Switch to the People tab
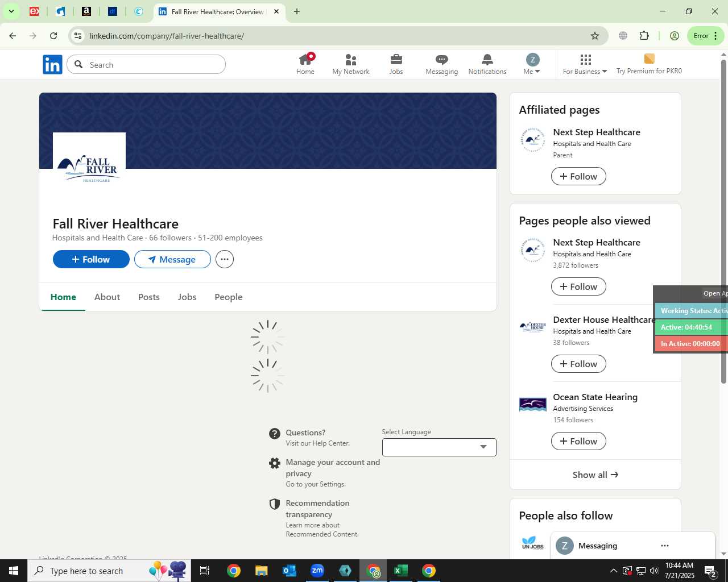This screenshot has height=582, width=728. point(229,297)
